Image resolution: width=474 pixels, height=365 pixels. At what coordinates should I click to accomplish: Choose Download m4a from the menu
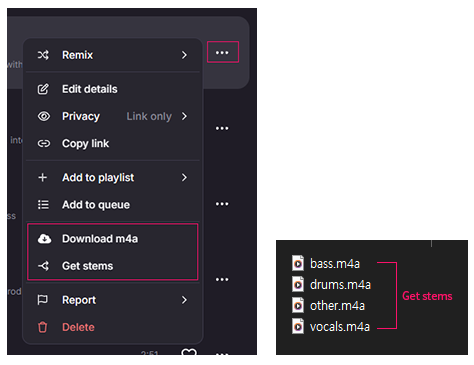click(113, 239)
